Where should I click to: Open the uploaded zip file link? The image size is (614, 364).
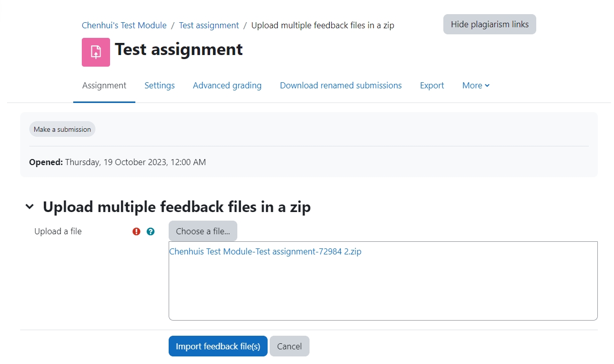point(265,251)
